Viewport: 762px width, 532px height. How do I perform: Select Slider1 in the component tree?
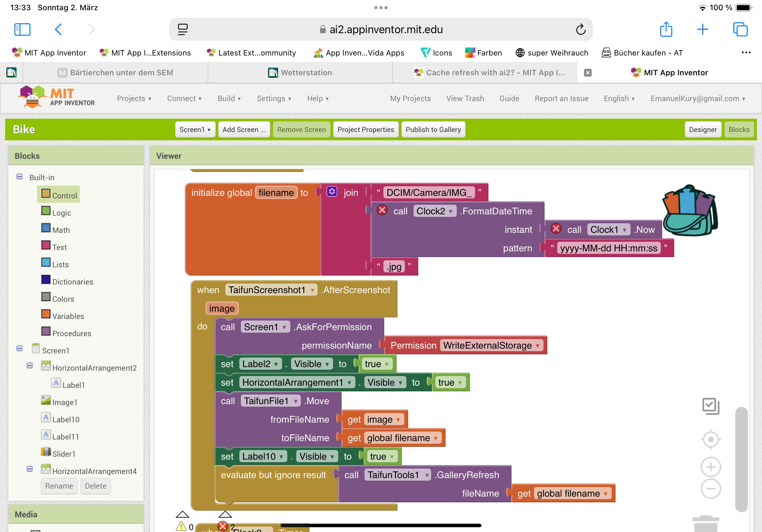click(64, 454)
